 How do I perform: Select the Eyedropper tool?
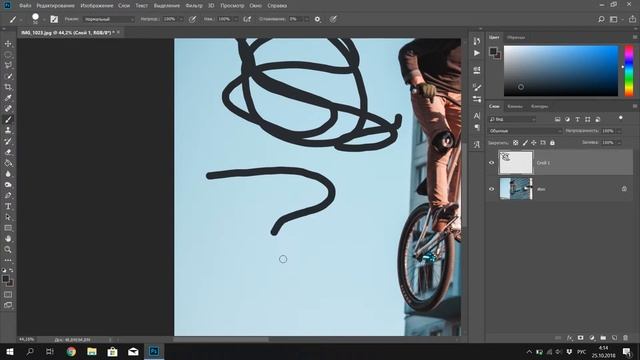(8, 98)
